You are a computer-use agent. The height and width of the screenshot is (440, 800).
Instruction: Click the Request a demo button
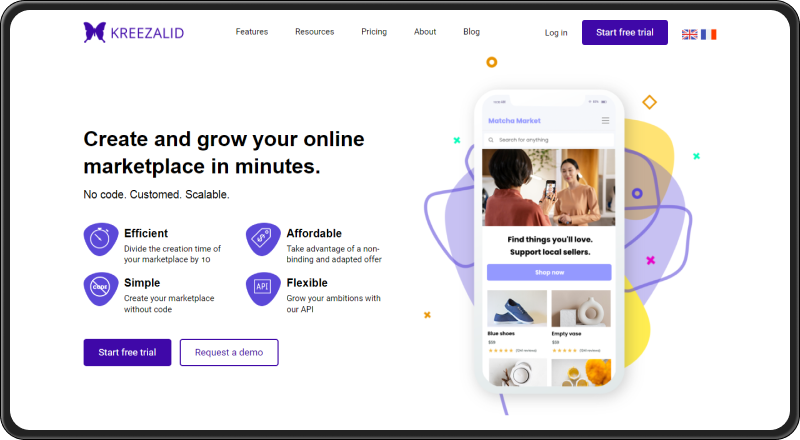[229, 352]
